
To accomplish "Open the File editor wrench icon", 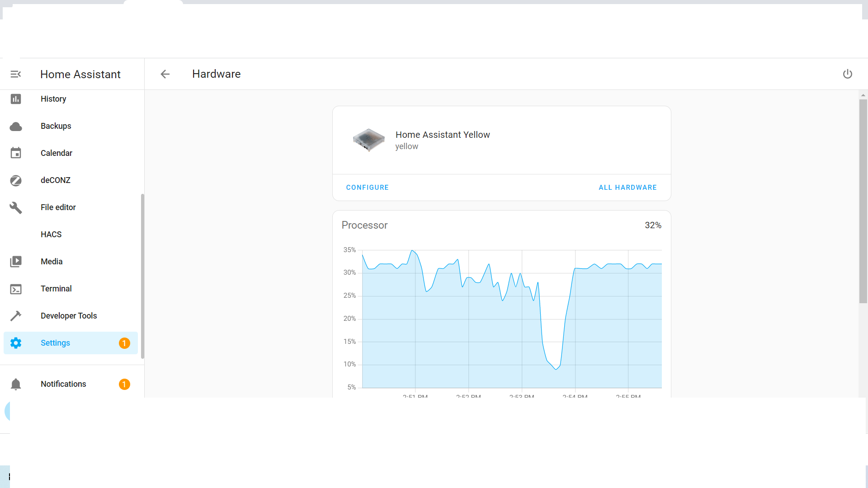I will (x=16, y=207).
